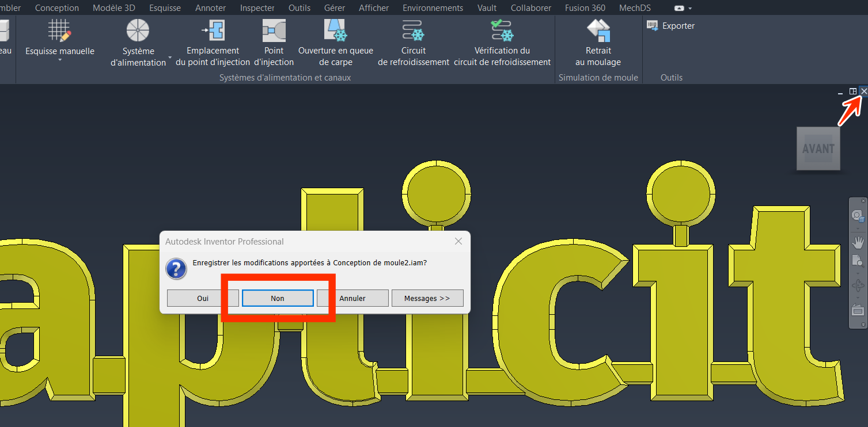This screenshot has width=868, height=427.
Task: Click the Esquisse manuelle grid pencil icon
Action: (59, 29)
